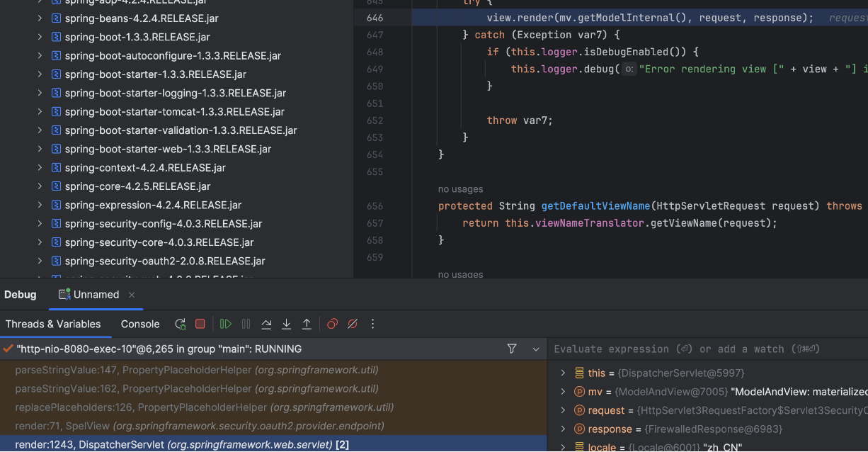The image size is (868, 452).
Task: Select render:1243 DispatcherServlet frame
Action: click(273, 444)
